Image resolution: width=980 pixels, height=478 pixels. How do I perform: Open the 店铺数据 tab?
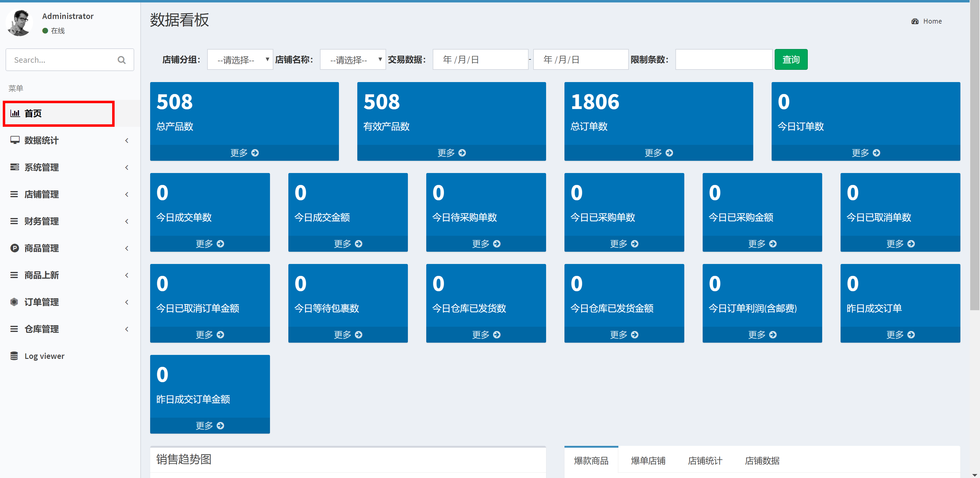tap(762, 461)
